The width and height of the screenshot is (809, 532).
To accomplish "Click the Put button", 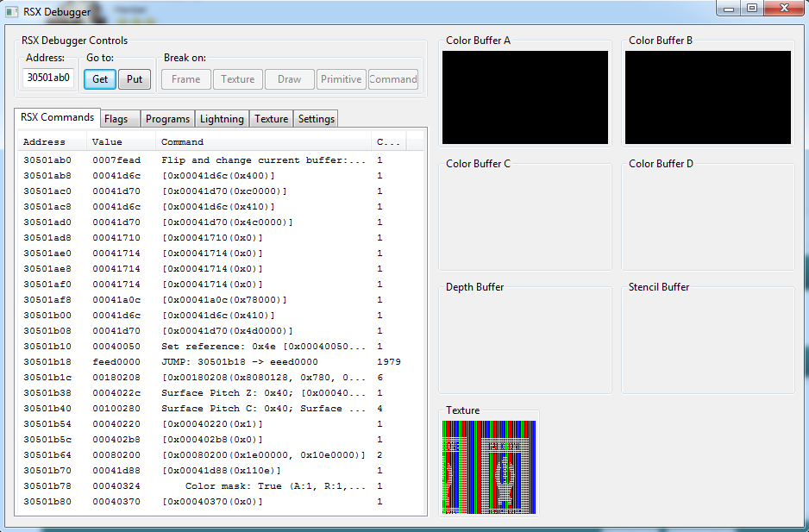I will tap(135, 79).
